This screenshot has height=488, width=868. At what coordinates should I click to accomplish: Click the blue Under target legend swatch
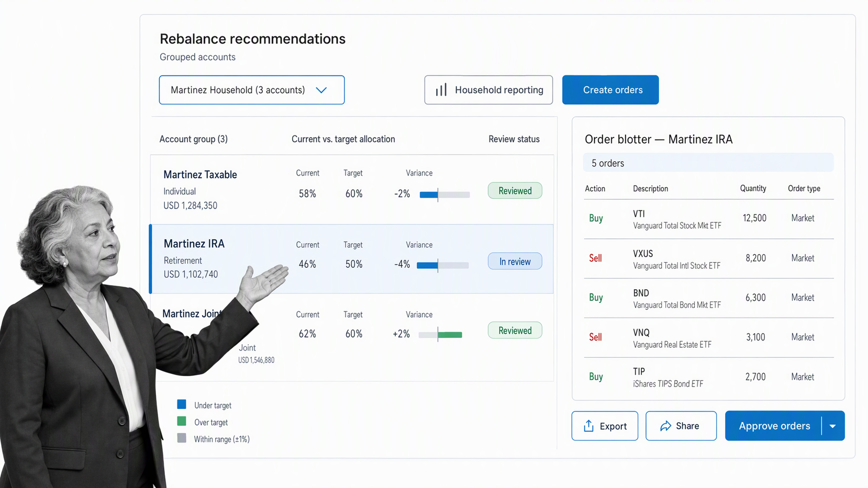coord(182,404)
